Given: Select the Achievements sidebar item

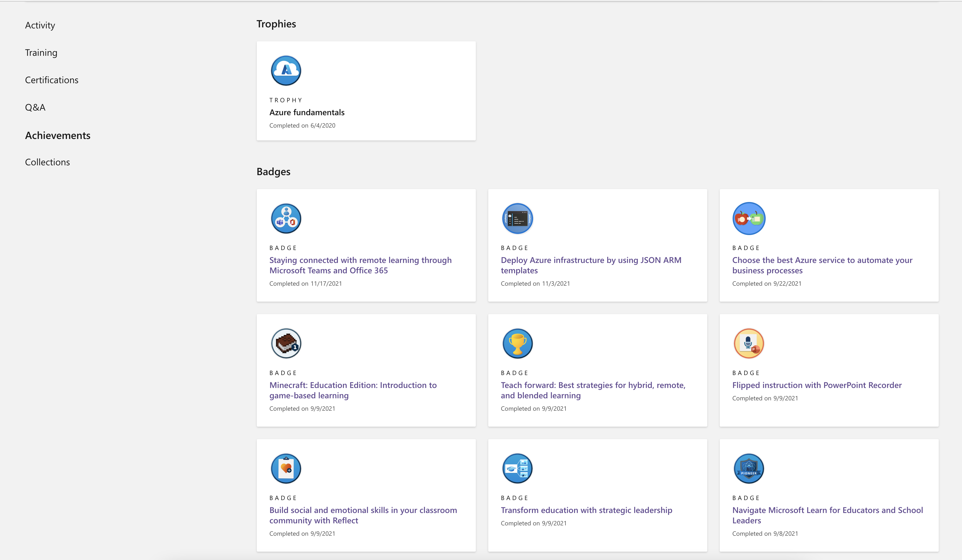Looking at the screenshot, I should (58, 136).
